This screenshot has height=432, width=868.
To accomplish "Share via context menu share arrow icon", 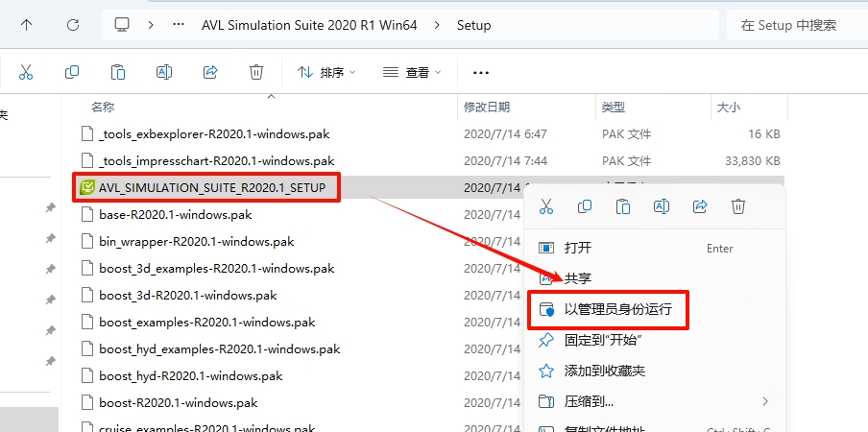I will (700, 206).
